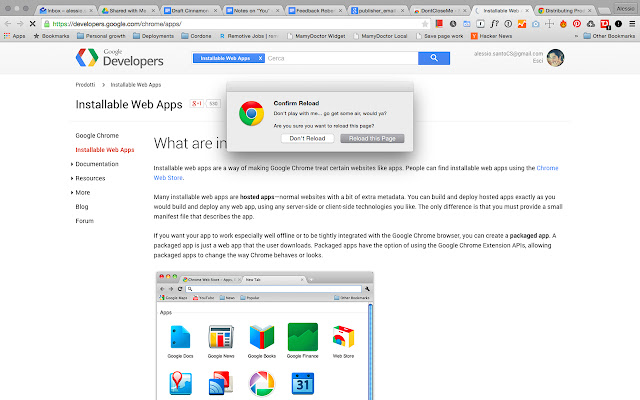640x400 pixels.
Task: Click the browser forward arrow
Action: coord(20,24)
